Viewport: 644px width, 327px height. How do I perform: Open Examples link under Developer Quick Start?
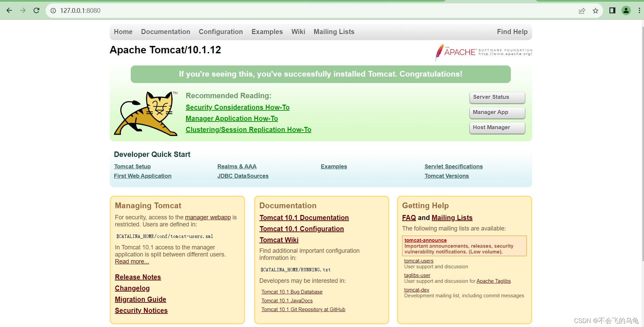point(334,166)
